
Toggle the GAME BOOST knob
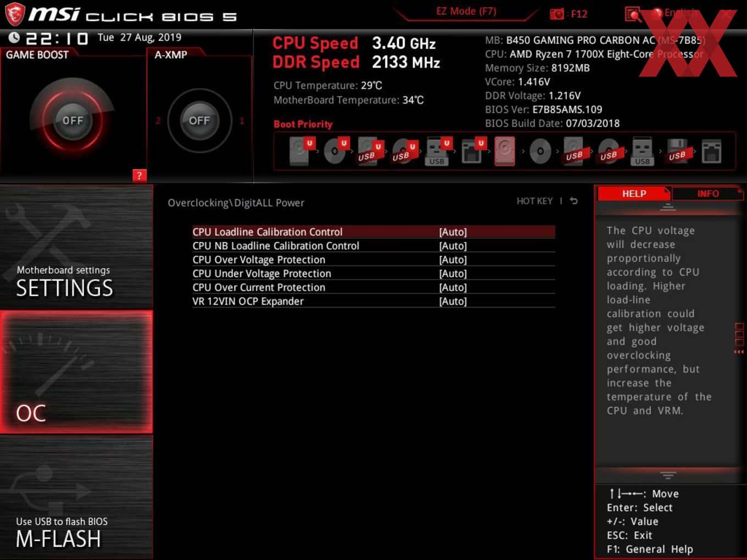click(73, 120)
